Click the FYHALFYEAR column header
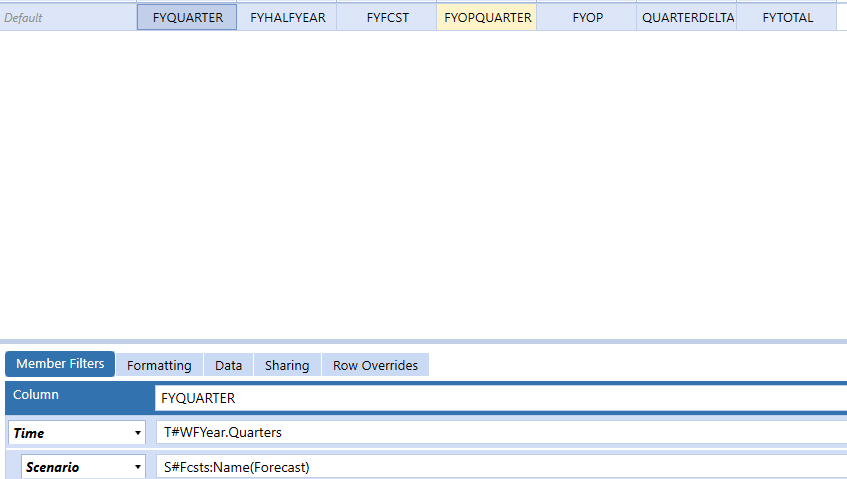 pos(287,18)
